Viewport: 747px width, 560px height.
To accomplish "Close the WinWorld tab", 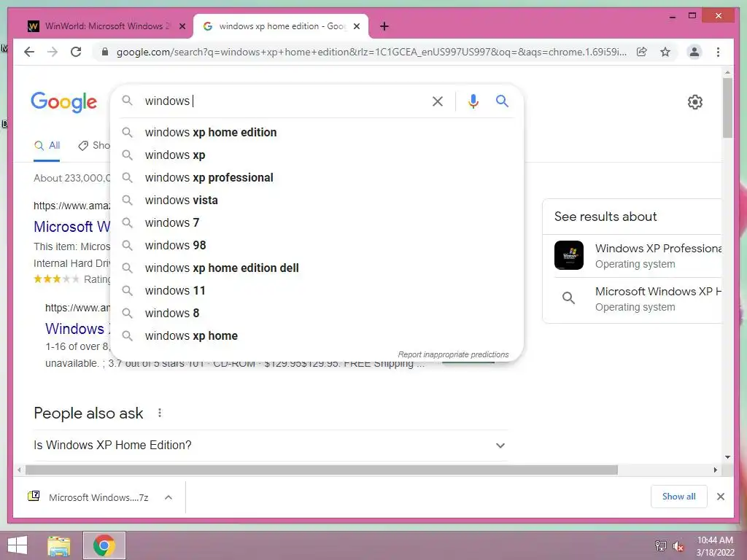I will click(x=182, y=27).
